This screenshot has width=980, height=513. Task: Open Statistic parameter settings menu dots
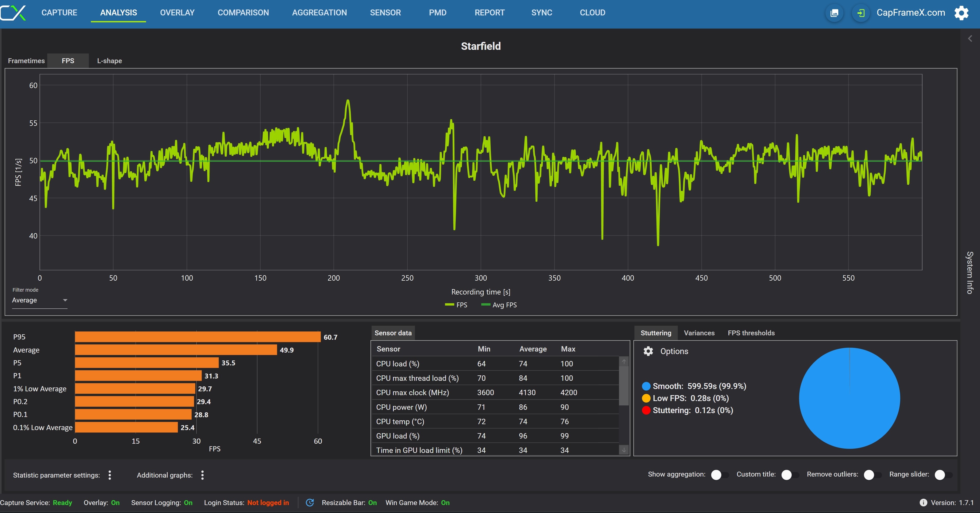110,475
